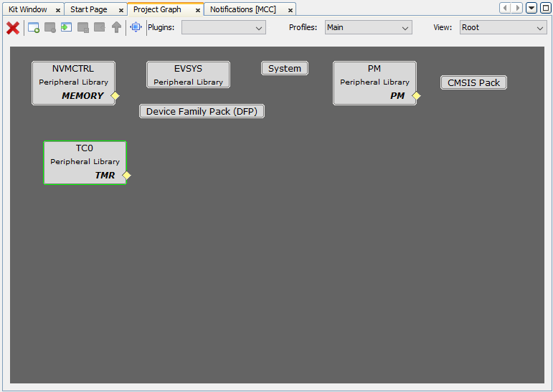Viewport: 553px width, 392px height.
Task: Expand the Profiles dropdown showing Main
Action: point(368,27)
